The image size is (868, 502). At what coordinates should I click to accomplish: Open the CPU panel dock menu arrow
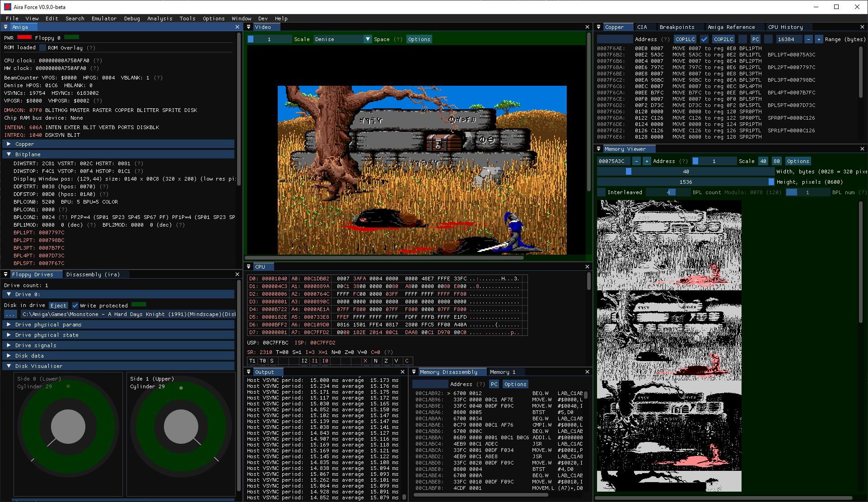point(248,267)
